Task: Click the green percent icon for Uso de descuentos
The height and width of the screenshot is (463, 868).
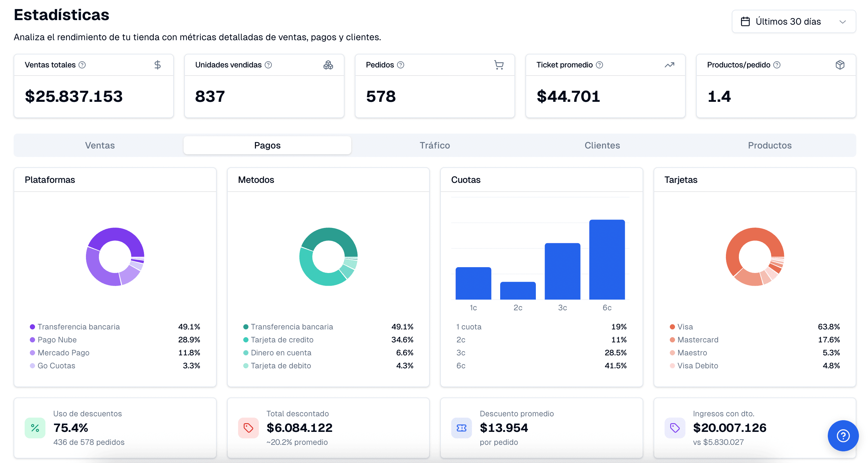Action: 35,428
